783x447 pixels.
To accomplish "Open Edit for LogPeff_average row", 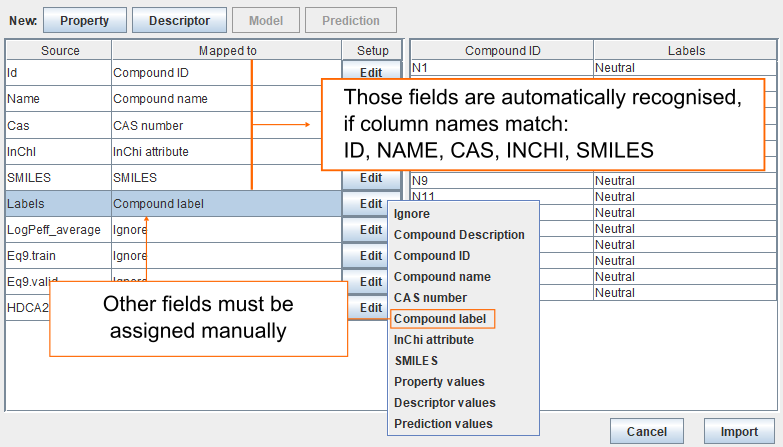I will 371,230.
